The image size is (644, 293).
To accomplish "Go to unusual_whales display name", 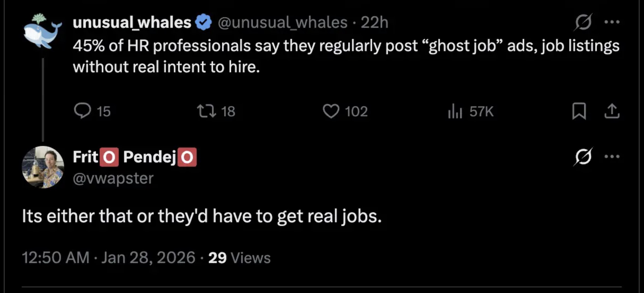I will click(x=132, y=22).
